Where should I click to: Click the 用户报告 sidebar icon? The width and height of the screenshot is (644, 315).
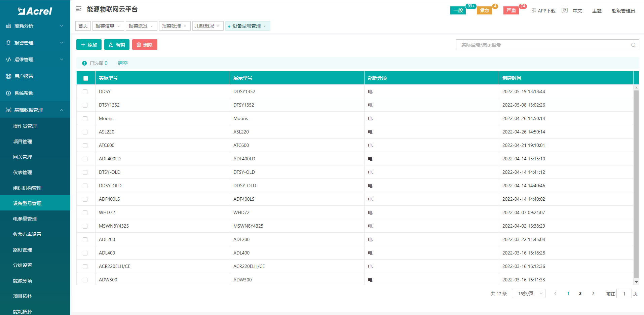click(8, 76)
